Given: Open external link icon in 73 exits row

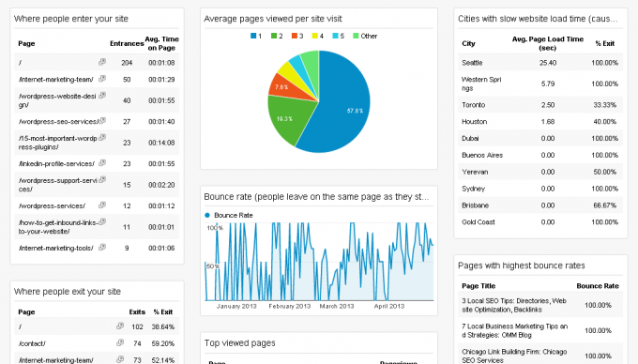Looking at the screenshot, I should click(120, 359).
